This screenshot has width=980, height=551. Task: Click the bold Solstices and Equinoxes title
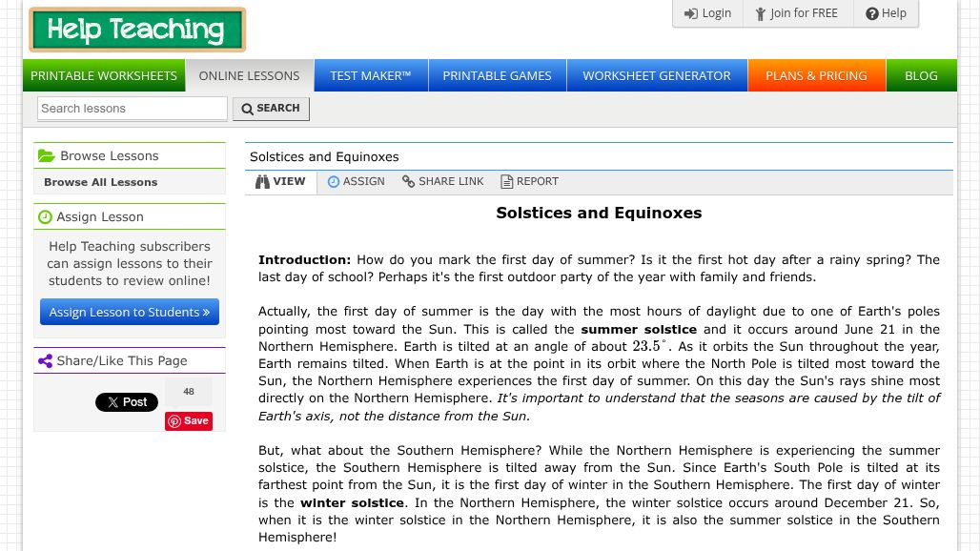click(599, 213)
